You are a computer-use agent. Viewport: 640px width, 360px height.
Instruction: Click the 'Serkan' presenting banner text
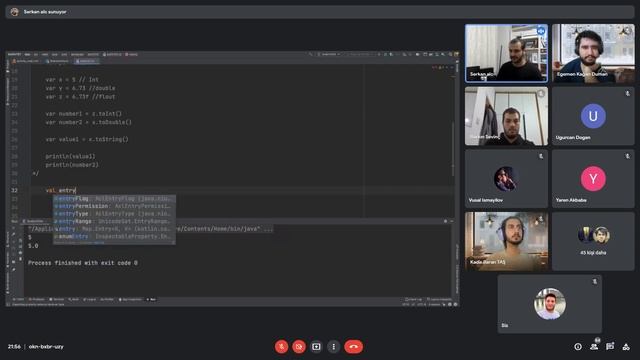45,12
